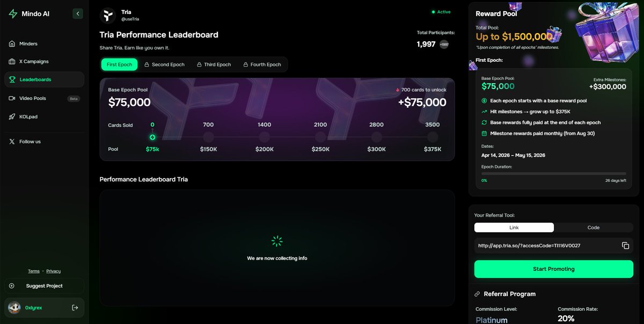644x324 pixels.
Task: Click the logout icon next to 0xlyrex
Action: 75,307
